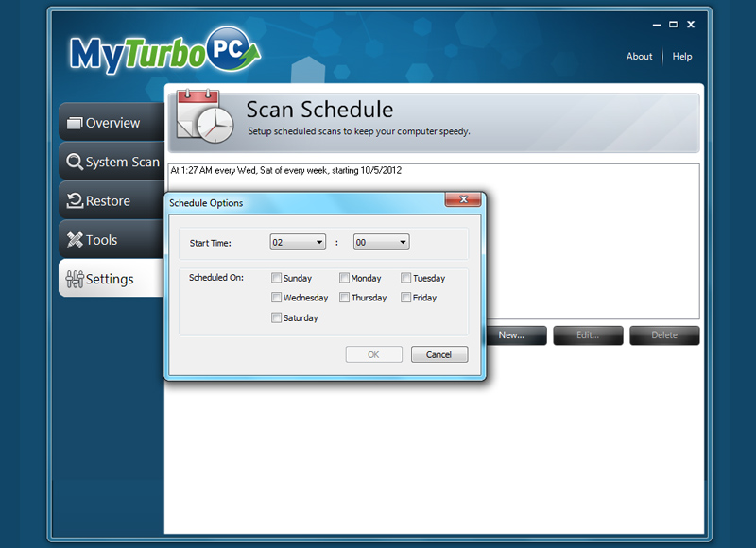This screenshot has height=548, width=756.
Task: Click the MyTurbo PC logo
Action: pyautogui.click(x=163, y=53)
